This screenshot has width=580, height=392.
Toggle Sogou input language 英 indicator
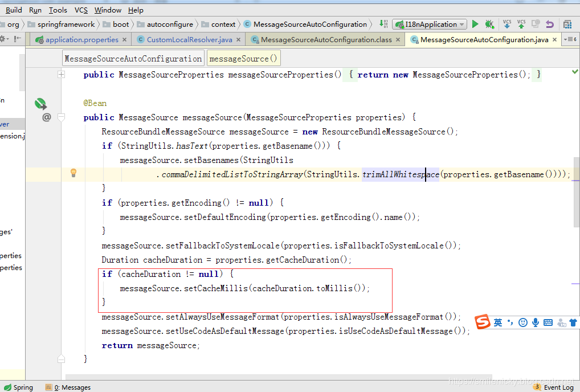click(498, 322)
